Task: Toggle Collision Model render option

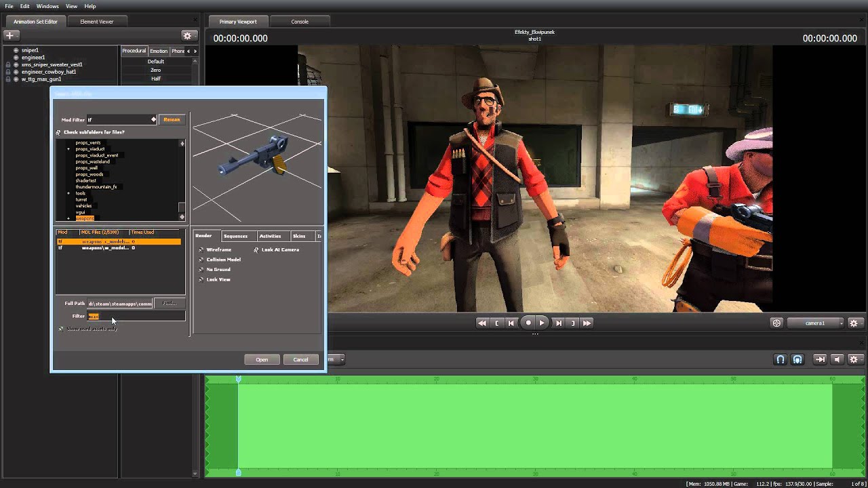Action: coord(201,260)
